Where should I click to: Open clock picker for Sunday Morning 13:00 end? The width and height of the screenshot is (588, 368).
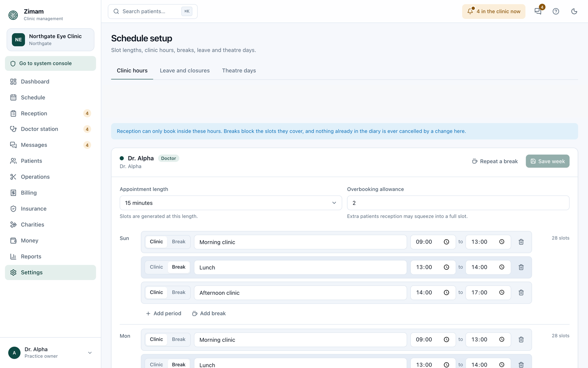502,242
